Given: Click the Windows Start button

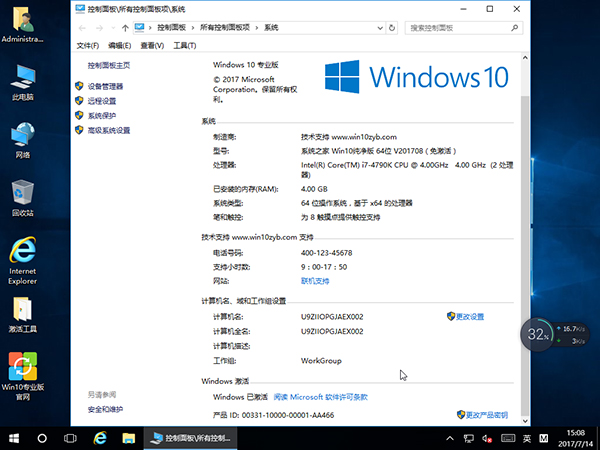Looking at the screenshot, I should tap(13, 438).
